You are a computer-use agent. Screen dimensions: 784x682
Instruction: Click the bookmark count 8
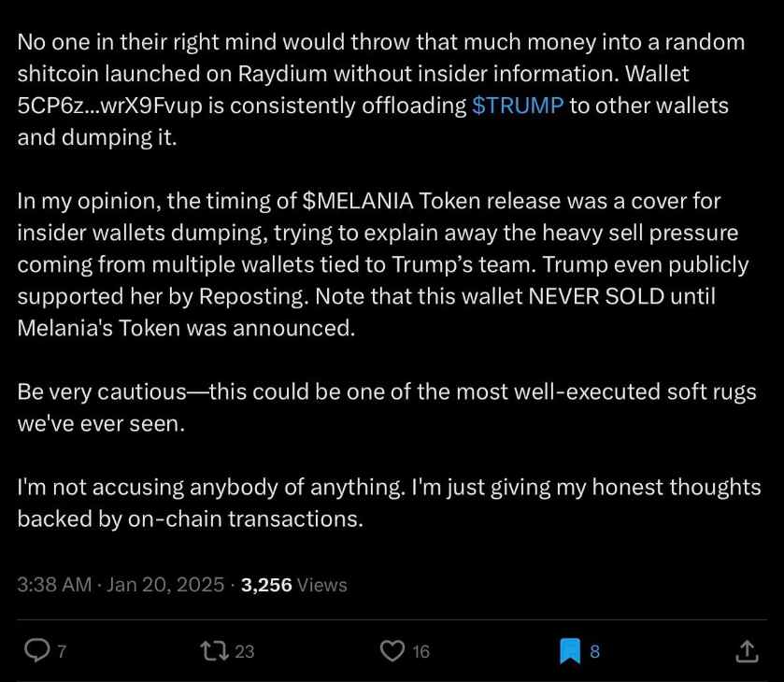(x=594, y=652)
